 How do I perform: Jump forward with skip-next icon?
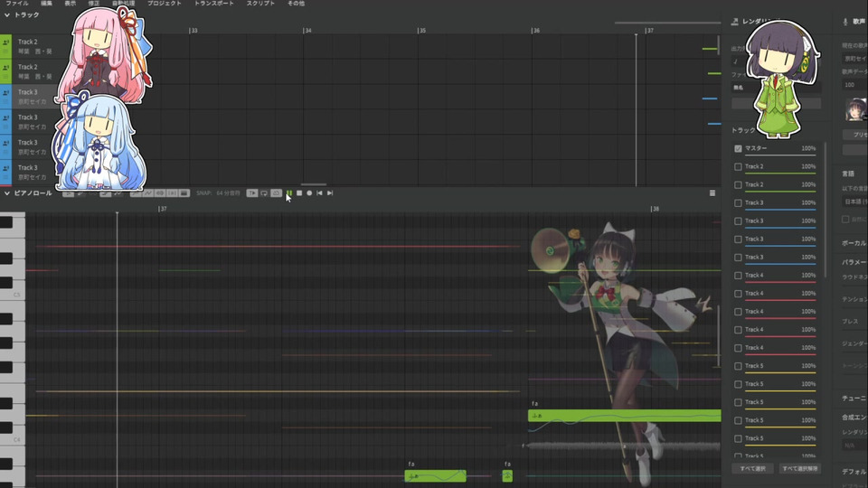click(330, 193)
